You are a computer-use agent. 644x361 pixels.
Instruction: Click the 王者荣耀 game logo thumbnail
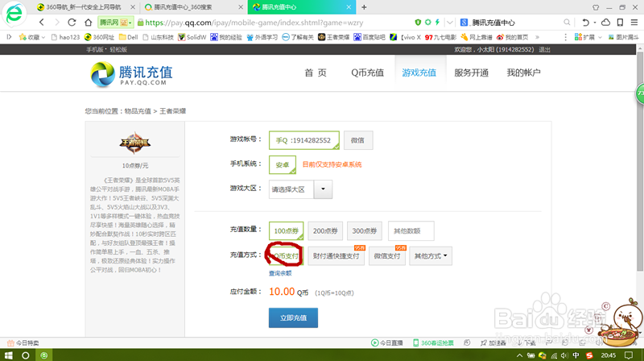[135, 143]
